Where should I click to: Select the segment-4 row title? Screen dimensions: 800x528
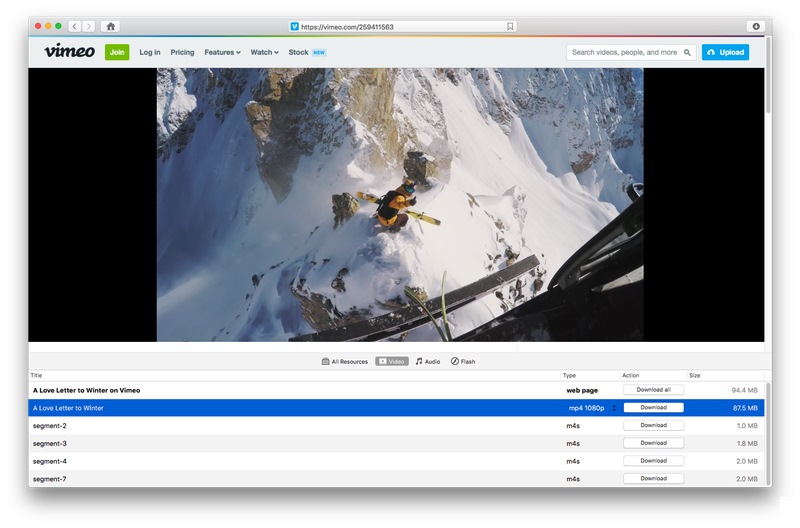[49, 461]
